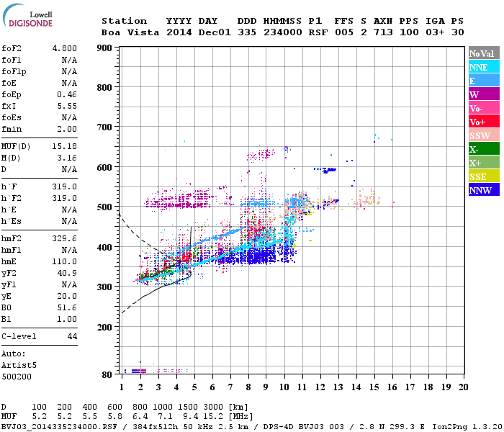This screenshot has width=504, height=432.
Task: Click the foEp value 0.46
Action: pyautogui.click(x=67, y=95)
